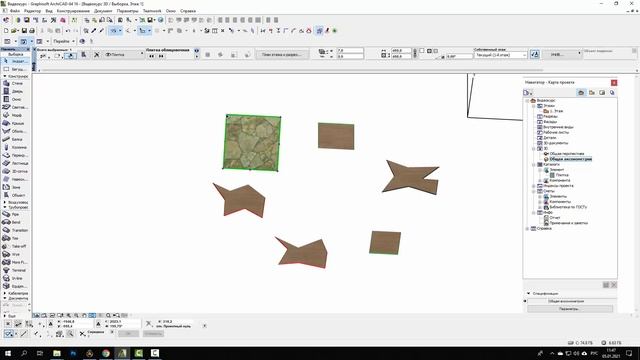Open the Плитка layer dropdown
This screenshot has width=640, height=360.
pyautogui.click(x=124, y=54)
